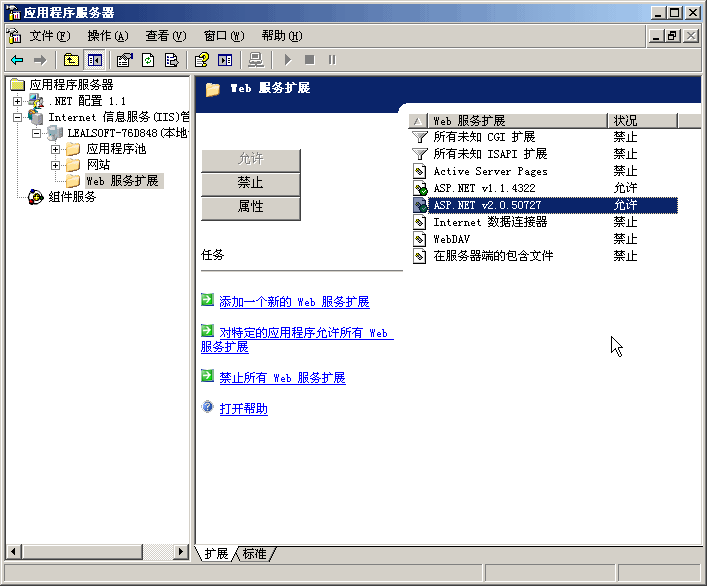Click the Stop service square icon
Viewport: 707px width, 586px height.
click(x=309, y=60)
